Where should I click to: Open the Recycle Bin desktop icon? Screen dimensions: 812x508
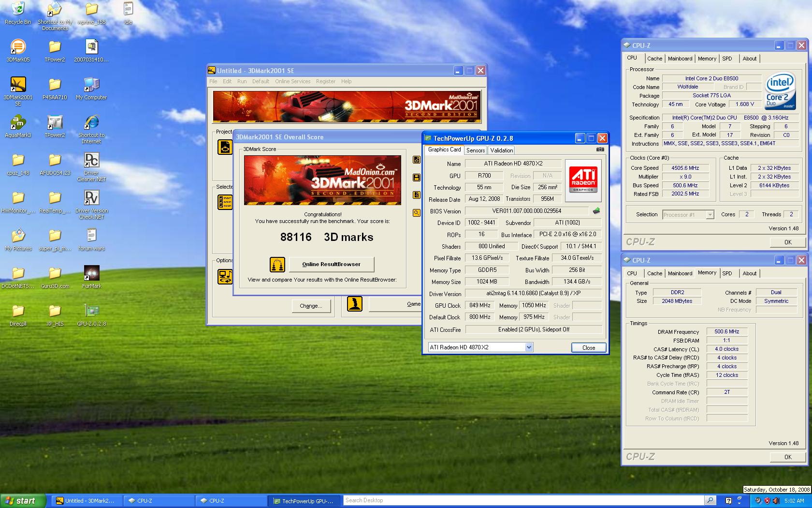tap(18, 10)
